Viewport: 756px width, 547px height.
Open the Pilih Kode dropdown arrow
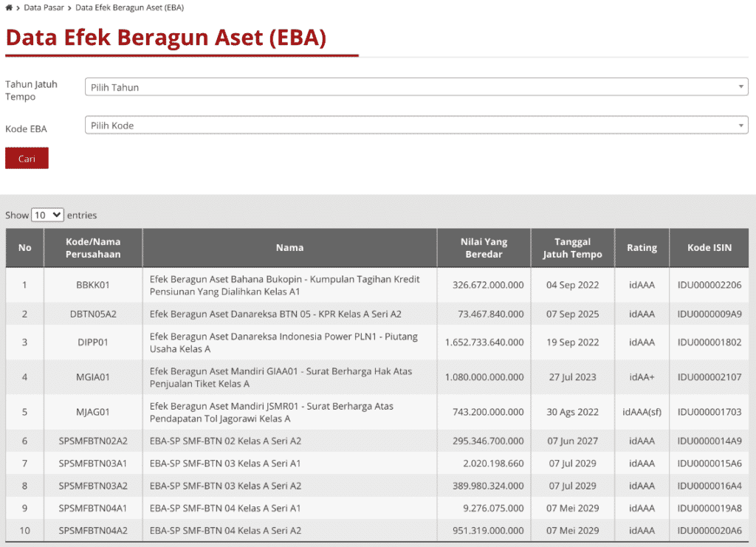[x=740, y=125]
